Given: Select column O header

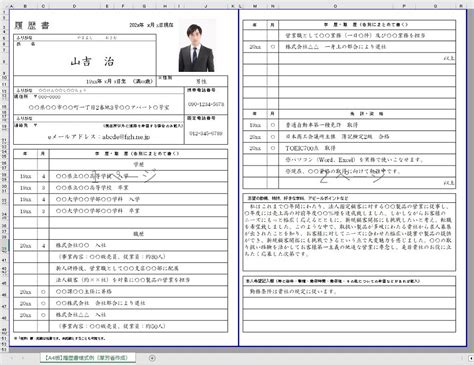Looking at the screenshot, I should (335, 6).
